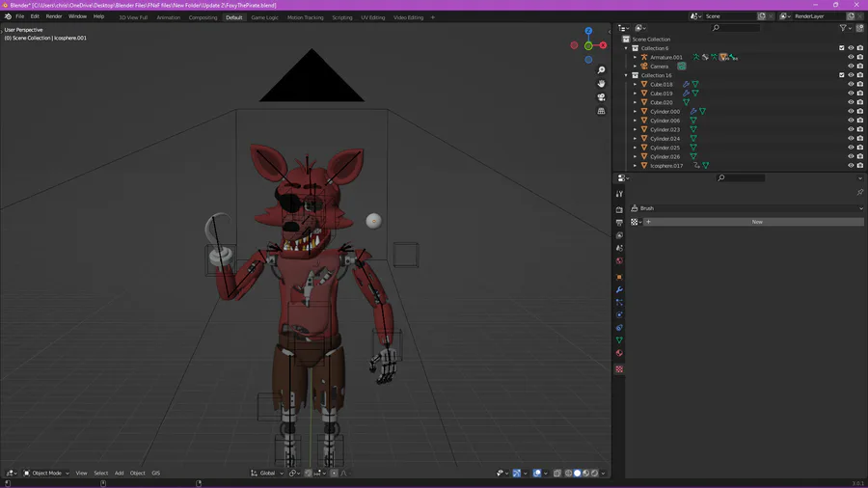868x488 pixels.
Task: Hide Cube.018 with its eye icon
Action: pyautogui.click(x=851, y=85)
